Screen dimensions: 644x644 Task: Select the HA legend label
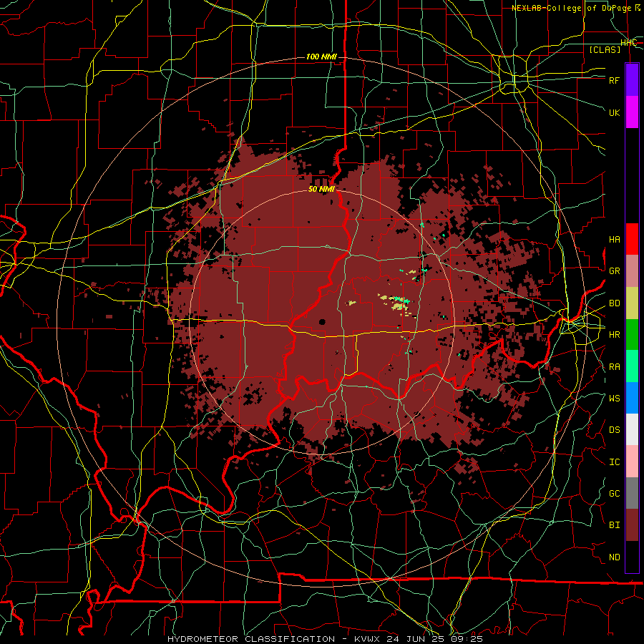pyautogui.click(x=614, y=240)
